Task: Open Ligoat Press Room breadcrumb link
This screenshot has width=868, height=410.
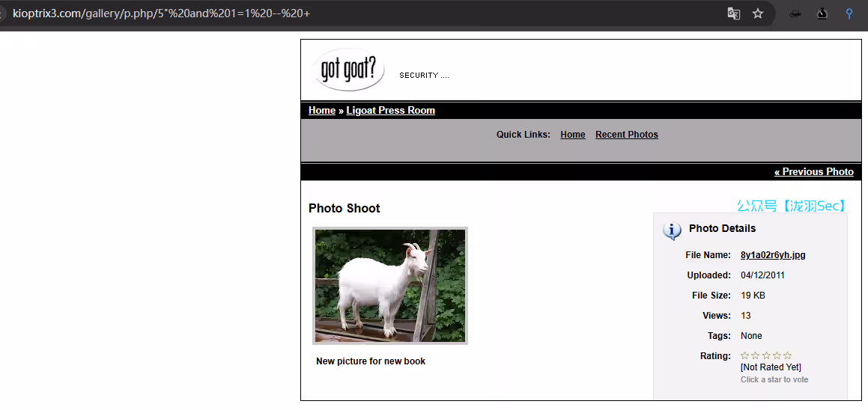Action: tap(390, 111)
